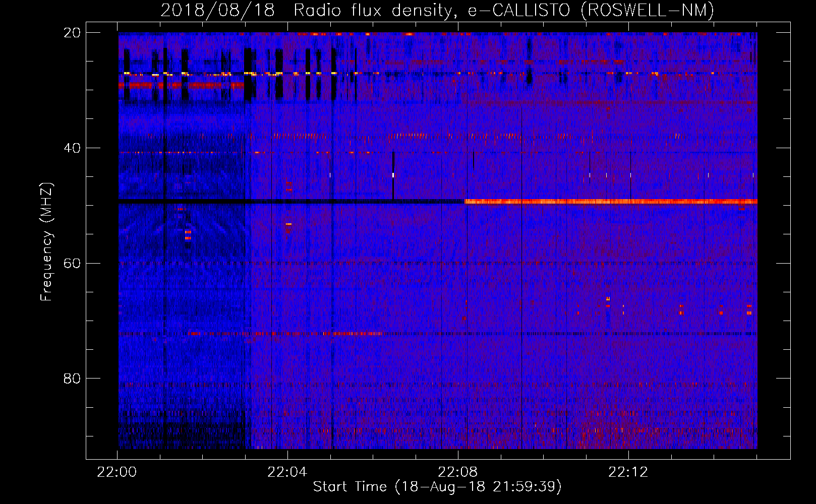Screen dimensions: 816x504
Task: Click the '20' frequency tick label
Action: 72,33
